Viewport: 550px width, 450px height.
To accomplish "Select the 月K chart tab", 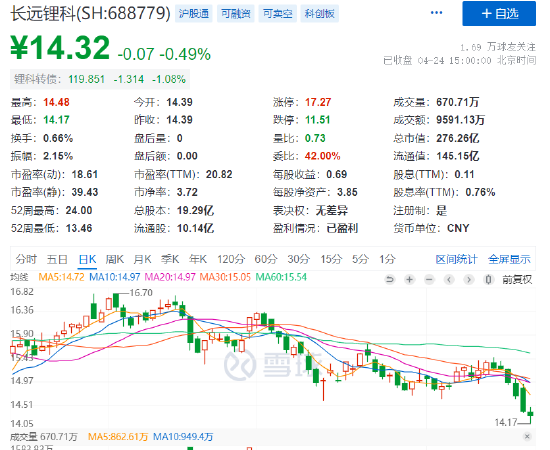I will click(x=142, y=260).
